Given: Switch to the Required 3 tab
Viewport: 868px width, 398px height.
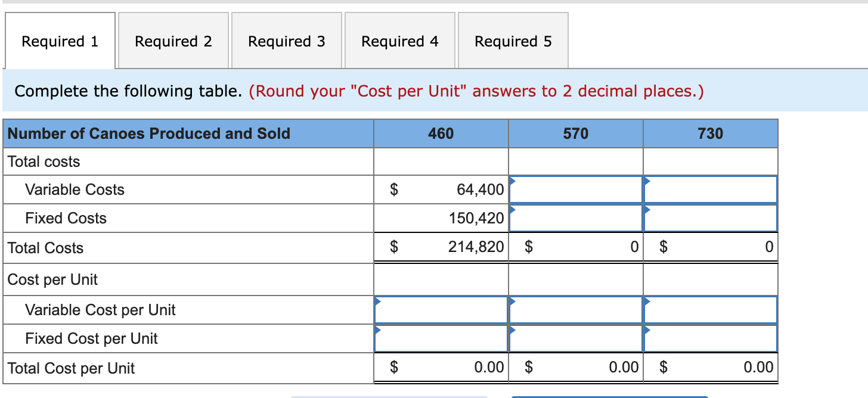Looking at the screenshot, I should [286, 41].
